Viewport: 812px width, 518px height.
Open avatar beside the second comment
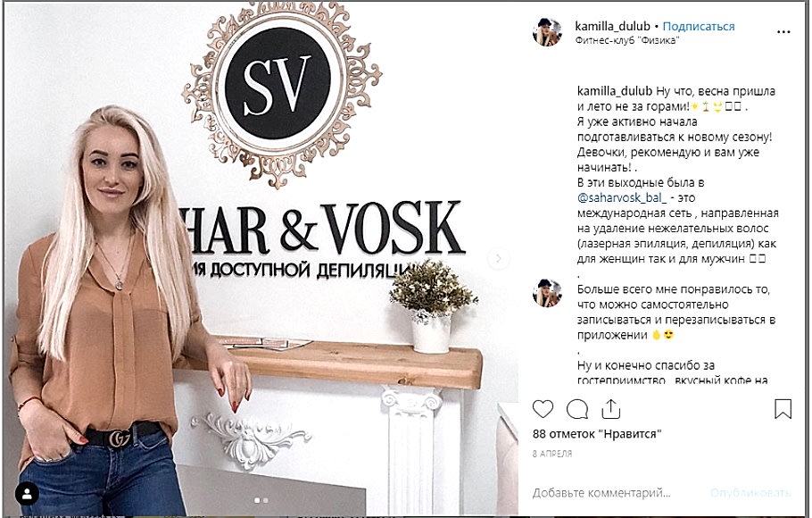pos(547,293)
